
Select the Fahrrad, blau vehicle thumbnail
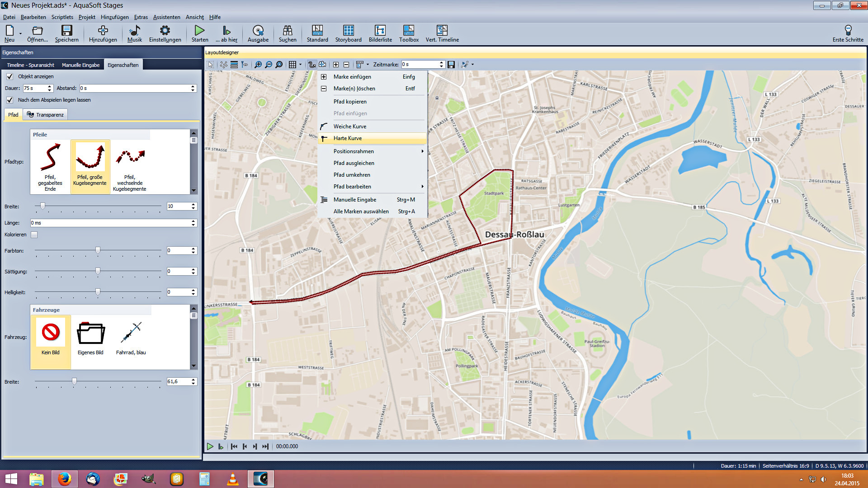coord(131,337)
